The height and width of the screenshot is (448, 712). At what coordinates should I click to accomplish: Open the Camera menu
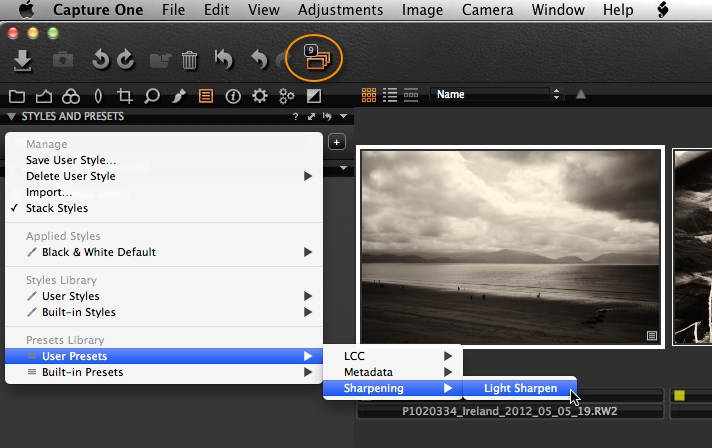487,10
